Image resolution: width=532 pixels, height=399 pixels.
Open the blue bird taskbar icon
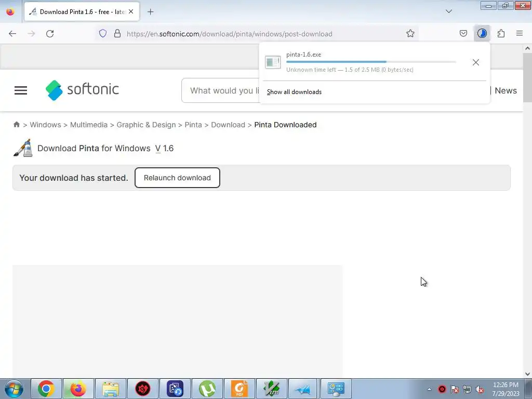click(303, 389)
